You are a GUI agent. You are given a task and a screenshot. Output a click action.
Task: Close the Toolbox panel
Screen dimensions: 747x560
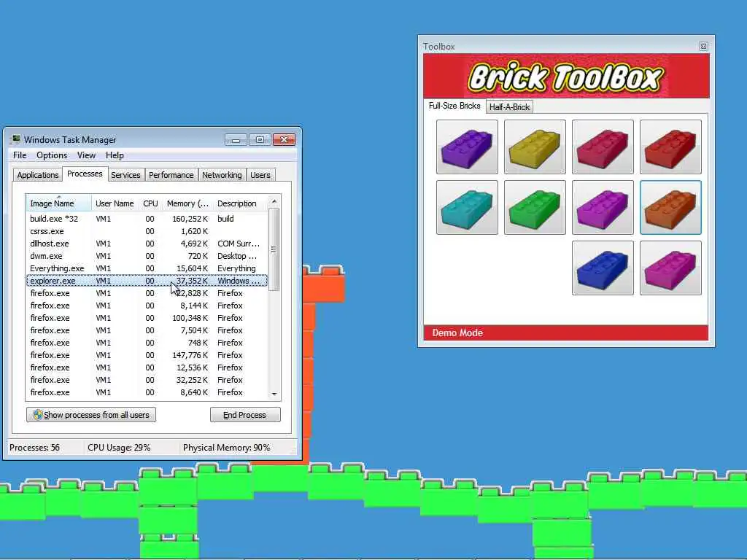[703, 46]
